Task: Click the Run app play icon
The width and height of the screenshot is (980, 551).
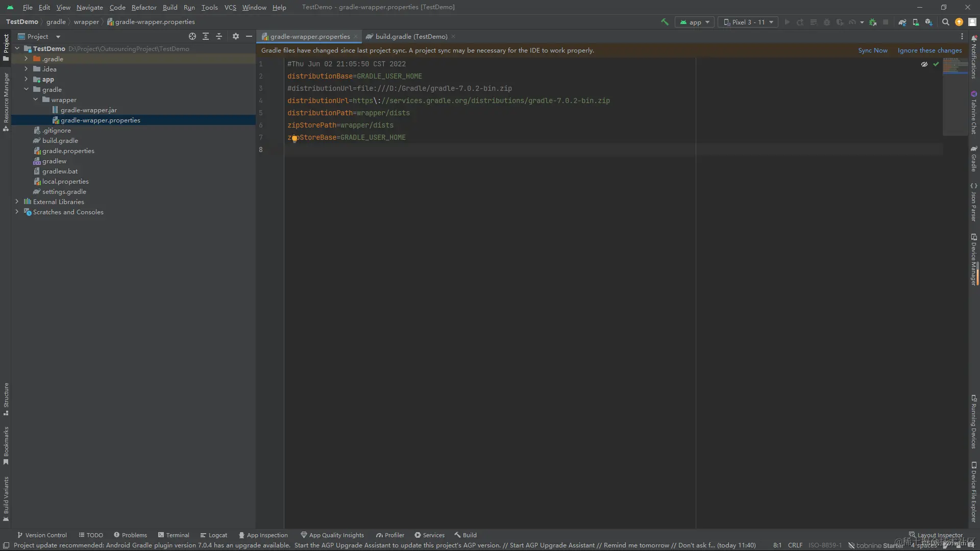Action: tap(787, 22)
